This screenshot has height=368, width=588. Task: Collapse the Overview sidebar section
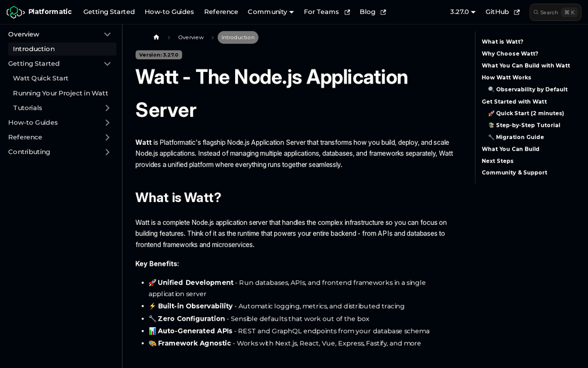pos(107,34)
